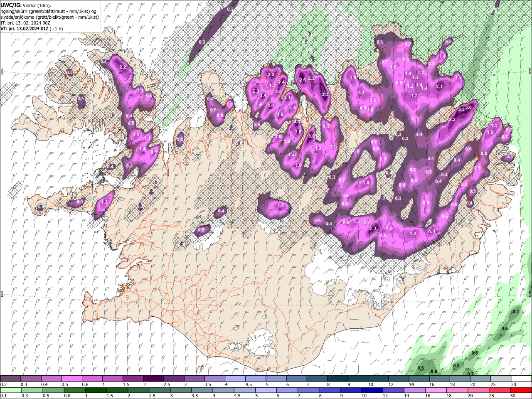Image resolution: width=532 pixels, height=399 pixels.
Task: Click snow legend swatch between 10 and 12
Action: [378, 379]
